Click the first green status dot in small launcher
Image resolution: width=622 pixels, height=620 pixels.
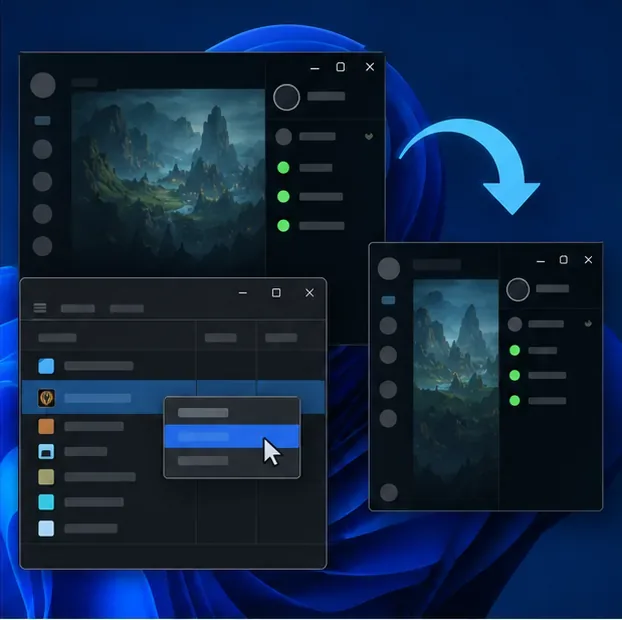(514, 350)
